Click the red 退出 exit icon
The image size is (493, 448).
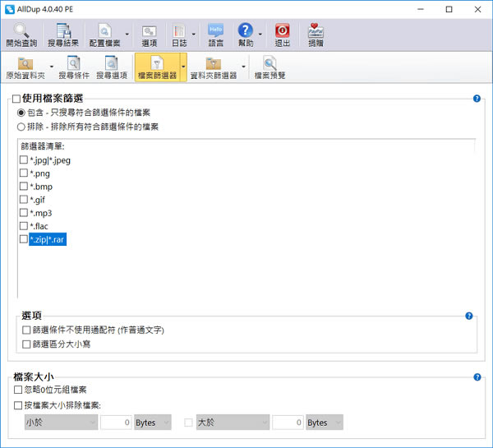point(282,30)
